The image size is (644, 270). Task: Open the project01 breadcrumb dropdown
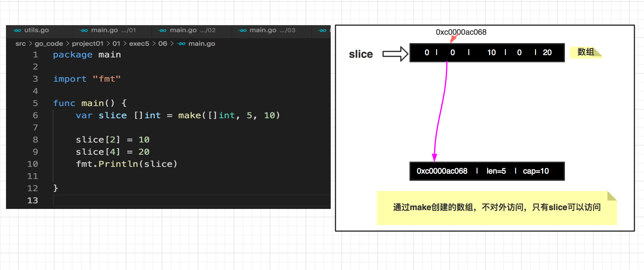tap(87, 44)
